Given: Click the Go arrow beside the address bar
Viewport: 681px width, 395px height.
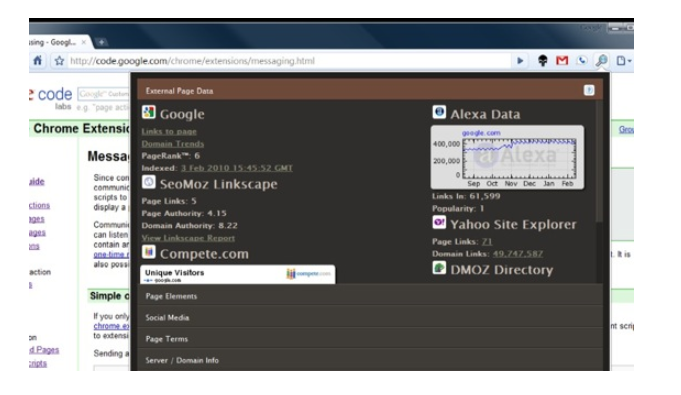Looking at the screenshot, I should [x=520, y=61].
